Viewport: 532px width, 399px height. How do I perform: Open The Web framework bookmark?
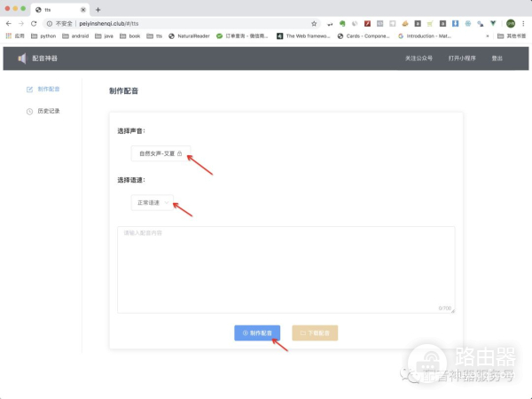click(303, 36)
